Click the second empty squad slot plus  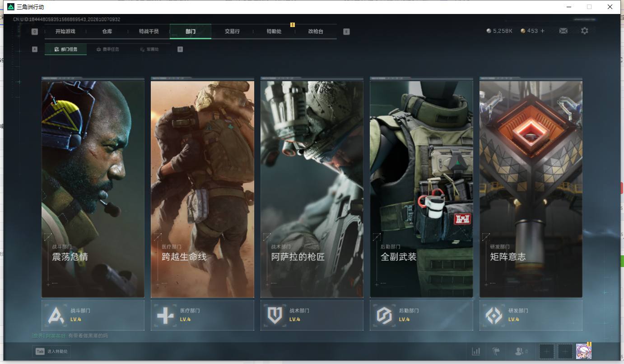point(565,351)
